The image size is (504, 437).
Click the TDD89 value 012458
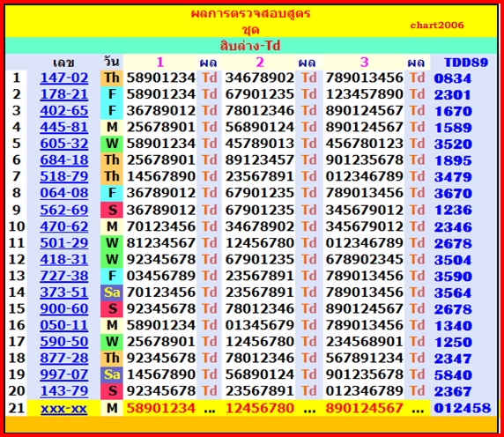(463, 408)
